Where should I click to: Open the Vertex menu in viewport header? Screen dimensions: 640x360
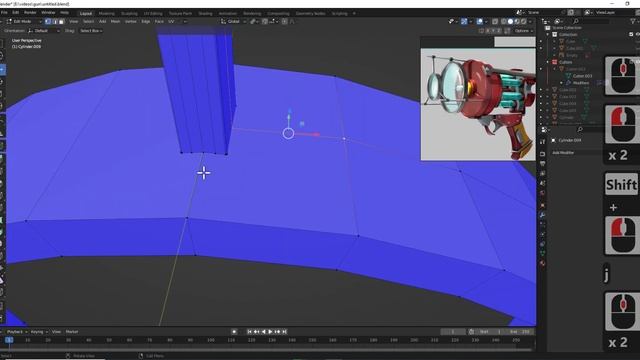(131, 21)
